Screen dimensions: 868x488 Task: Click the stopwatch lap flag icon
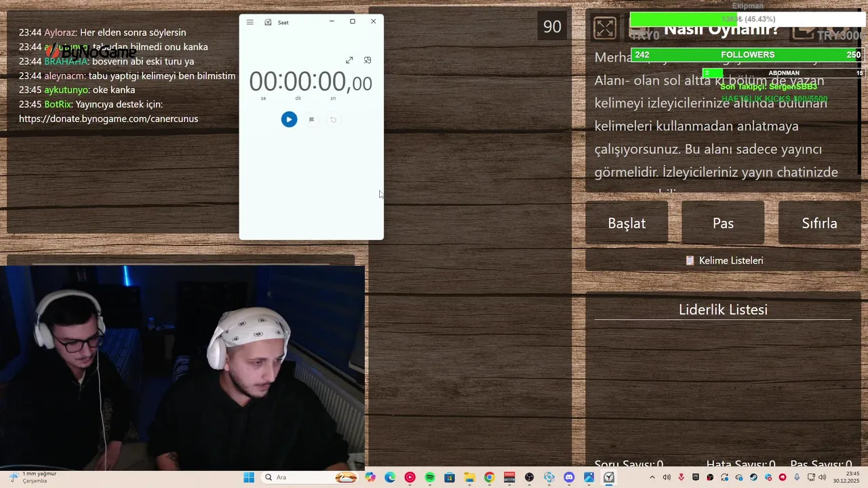[x=311, y=119]
